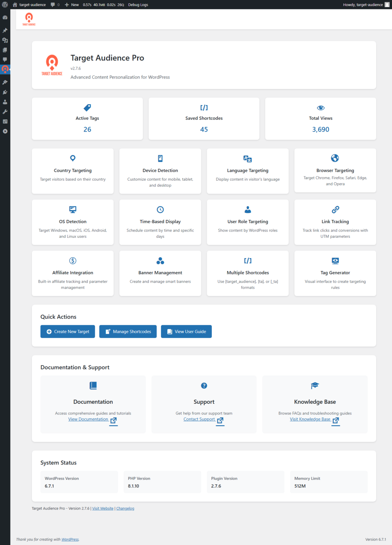
Task: Select Target Audience sidebar menu icon
Action: [5, 69]
